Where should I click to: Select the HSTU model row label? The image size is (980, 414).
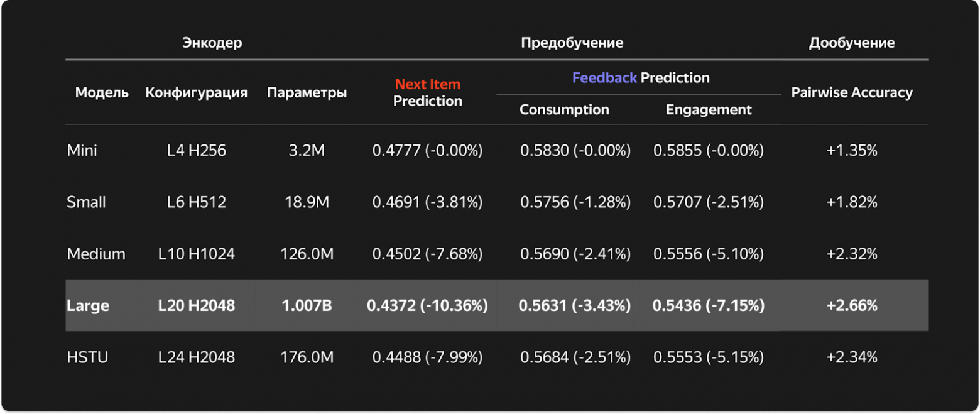[87, 357]
